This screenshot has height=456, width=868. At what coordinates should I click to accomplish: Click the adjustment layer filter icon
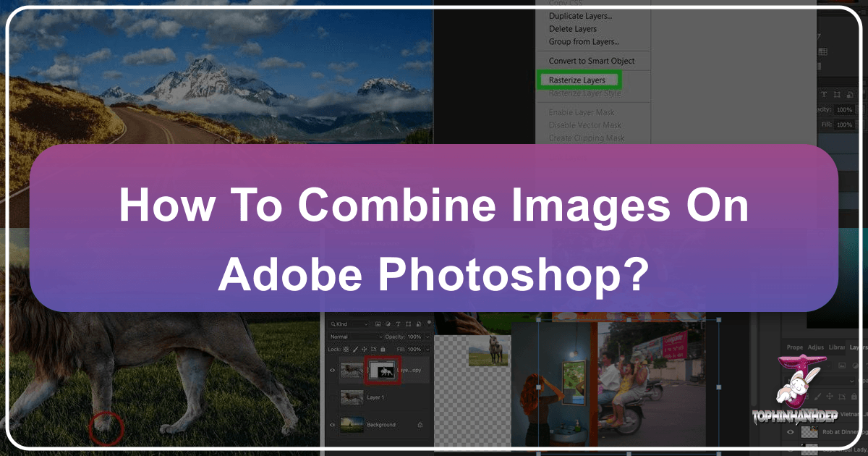click(388, 324)
